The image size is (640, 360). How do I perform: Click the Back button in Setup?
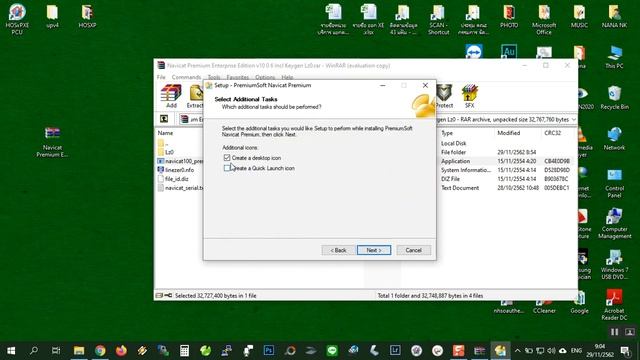click(x=338, y=250)
